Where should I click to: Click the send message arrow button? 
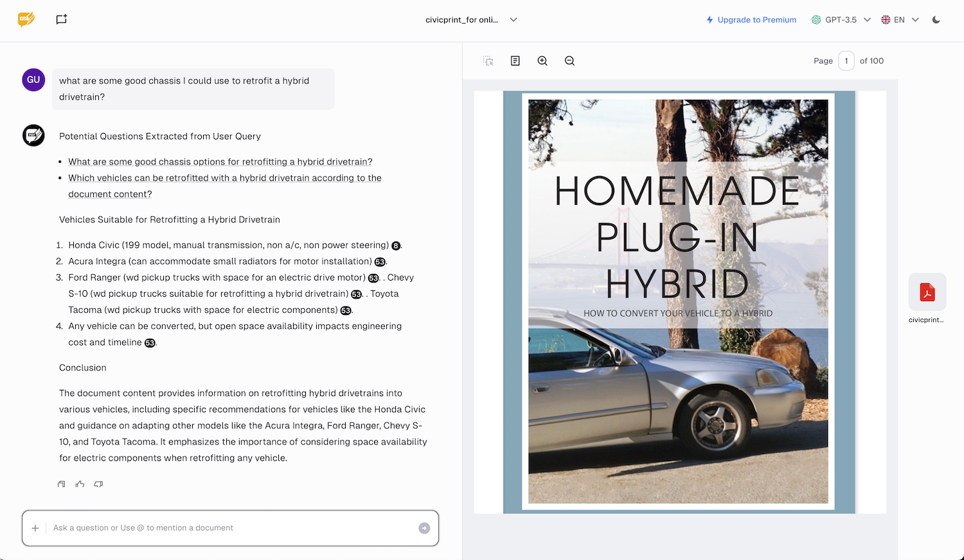[x=424, y=528]
